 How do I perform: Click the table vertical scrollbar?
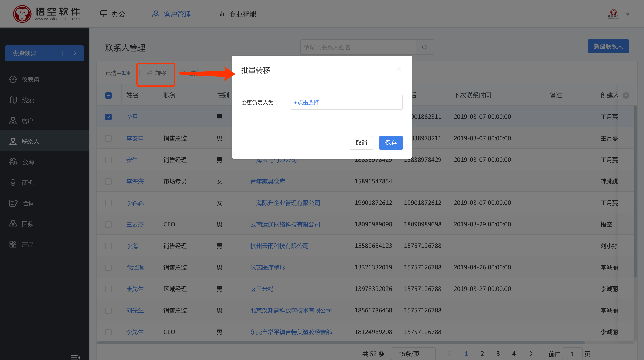point(635,191)
